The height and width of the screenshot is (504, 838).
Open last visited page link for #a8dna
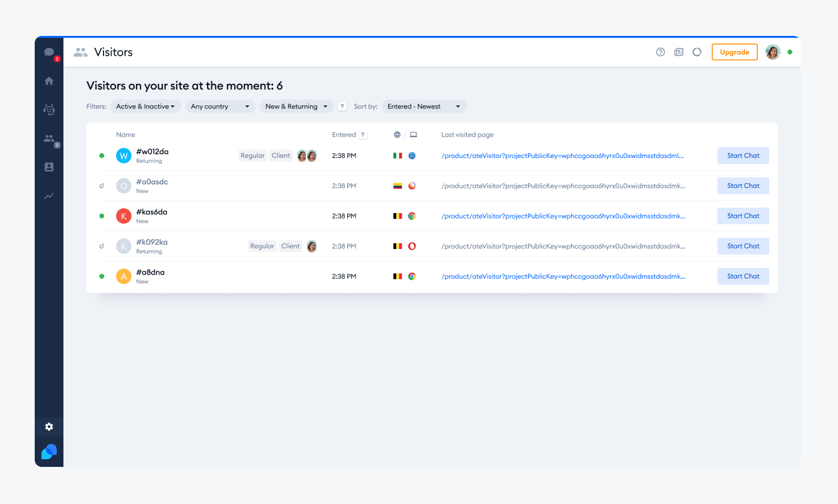(563, 277)
